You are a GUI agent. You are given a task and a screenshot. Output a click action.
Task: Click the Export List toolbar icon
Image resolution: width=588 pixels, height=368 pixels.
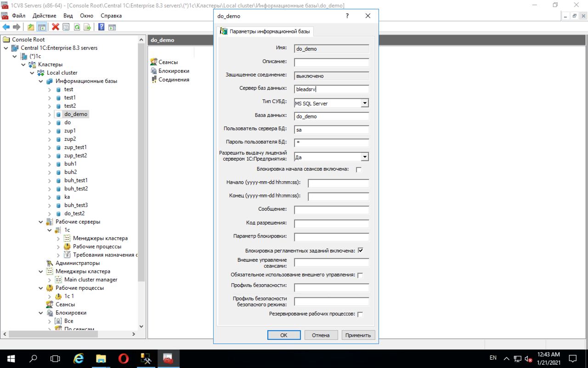pos(87,27)
